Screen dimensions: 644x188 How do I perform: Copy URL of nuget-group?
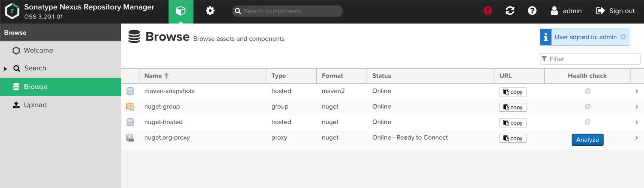[x=513, y=107]
